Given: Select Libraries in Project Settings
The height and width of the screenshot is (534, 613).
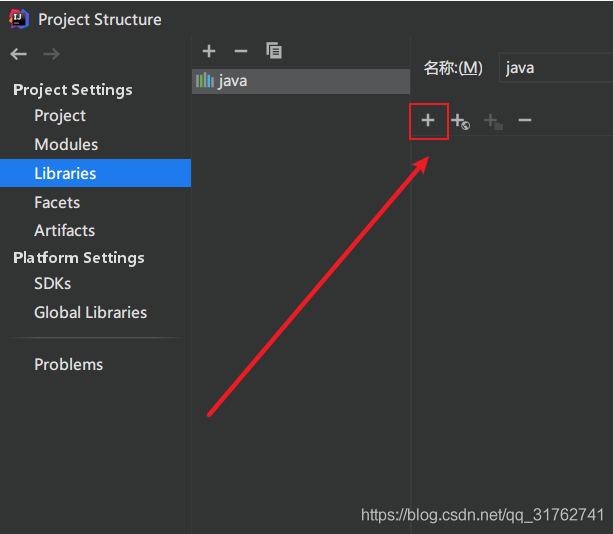Looking at the screenshot, I should click(65, 173).
